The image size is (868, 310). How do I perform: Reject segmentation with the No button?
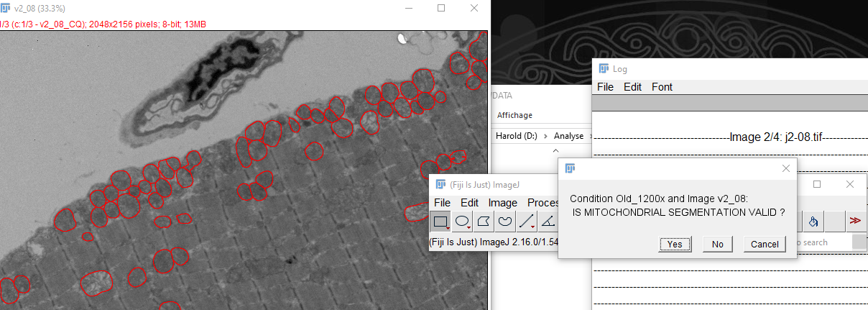pos(717,244)
